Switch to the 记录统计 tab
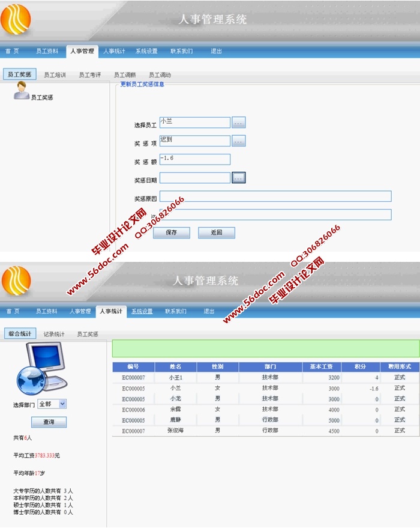This screenshot has width=420, height=528. pos(54,334)
